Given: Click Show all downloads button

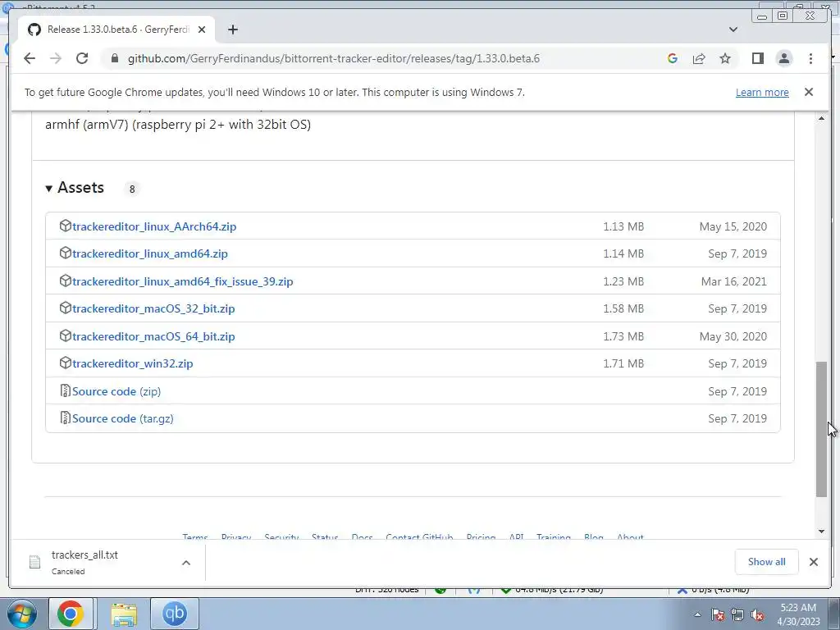Looking at the screenshot, I should click(767, 562).
